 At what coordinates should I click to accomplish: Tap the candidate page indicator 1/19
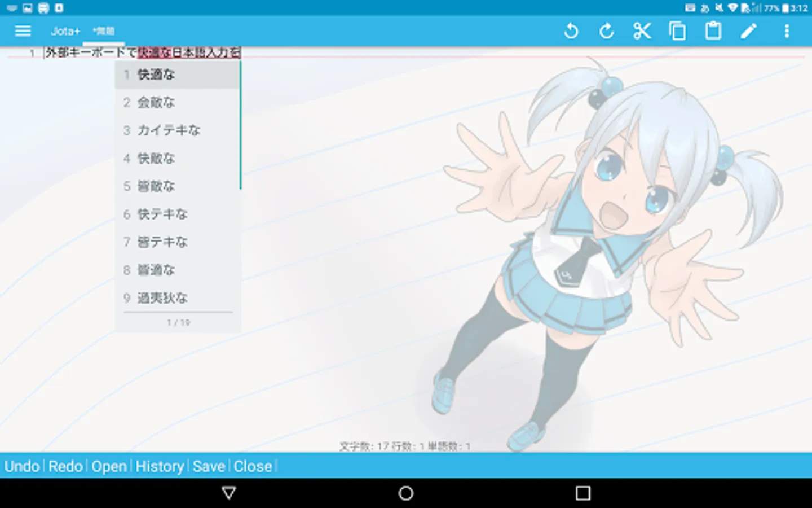pyautogui.click(x=178, y=323)
